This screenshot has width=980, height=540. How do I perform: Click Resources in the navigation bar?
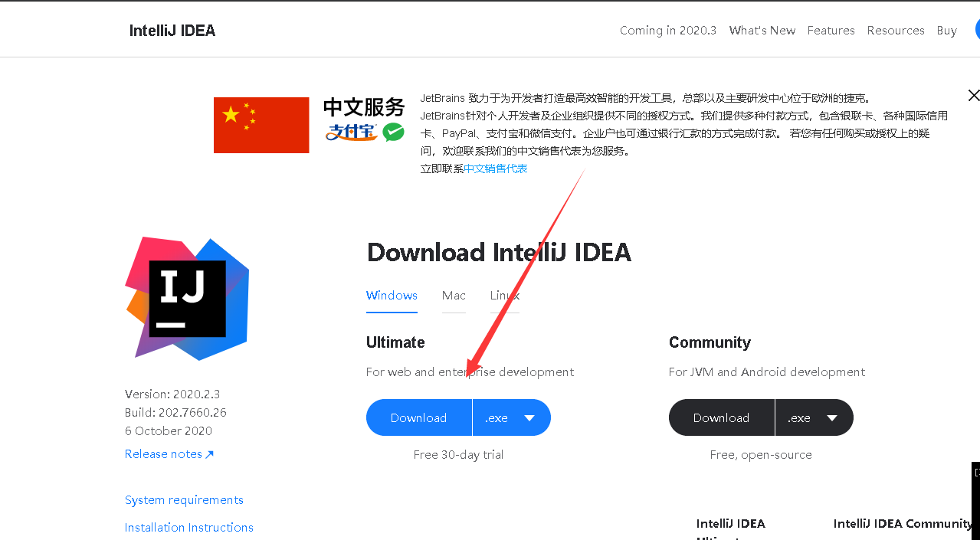click(x=895, y=31)
